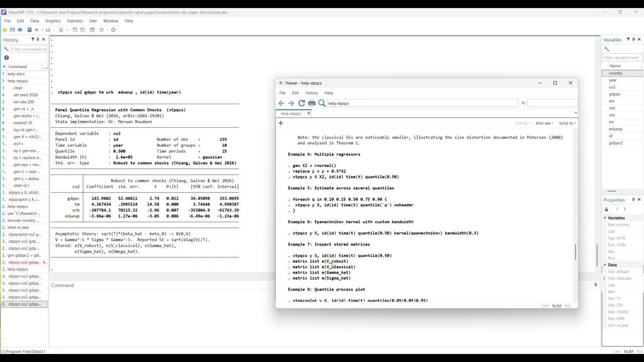The image size is (644, 362).
Task: Open the Viewer Edit menu
Action: click(295, 93)
